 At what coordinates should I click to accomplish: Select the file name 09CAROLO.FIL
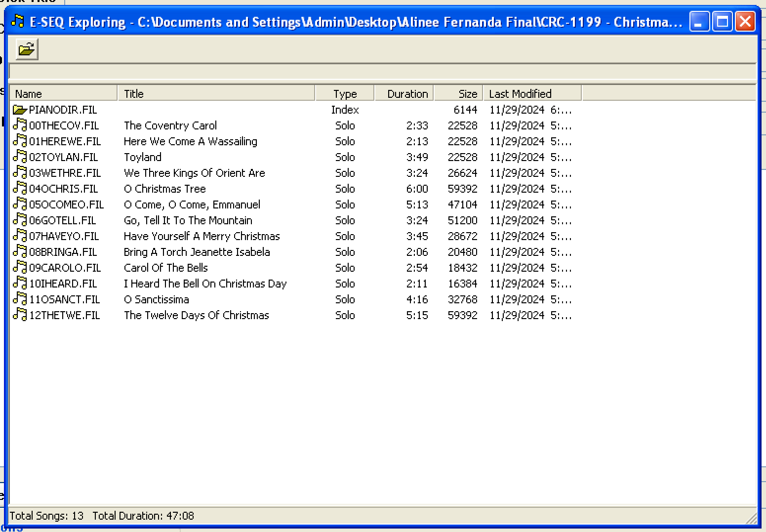65,268
